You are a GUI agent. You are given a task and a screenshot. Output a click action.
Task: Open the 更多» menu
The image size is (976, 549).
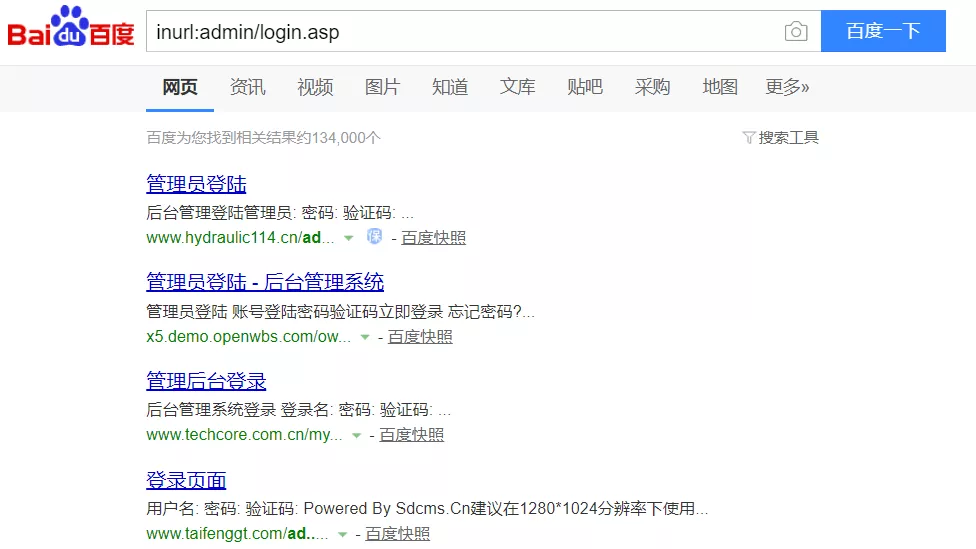tap(787, 87)
